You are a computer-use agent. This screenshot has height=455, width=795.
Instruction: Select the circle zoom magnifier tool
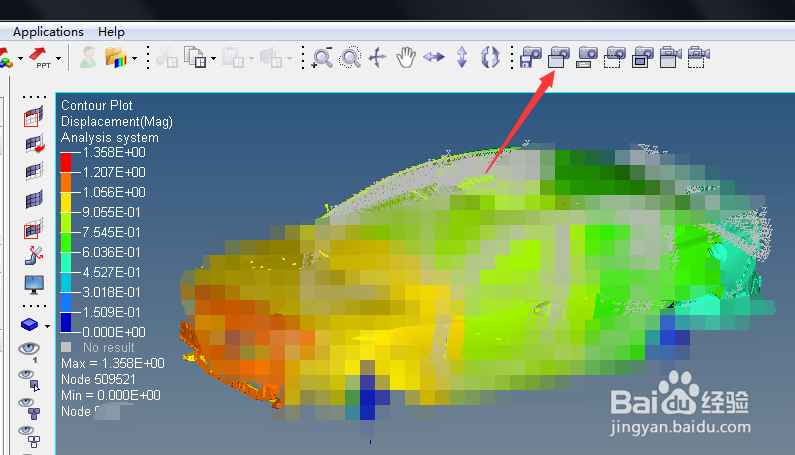click(x=350, y=57)
